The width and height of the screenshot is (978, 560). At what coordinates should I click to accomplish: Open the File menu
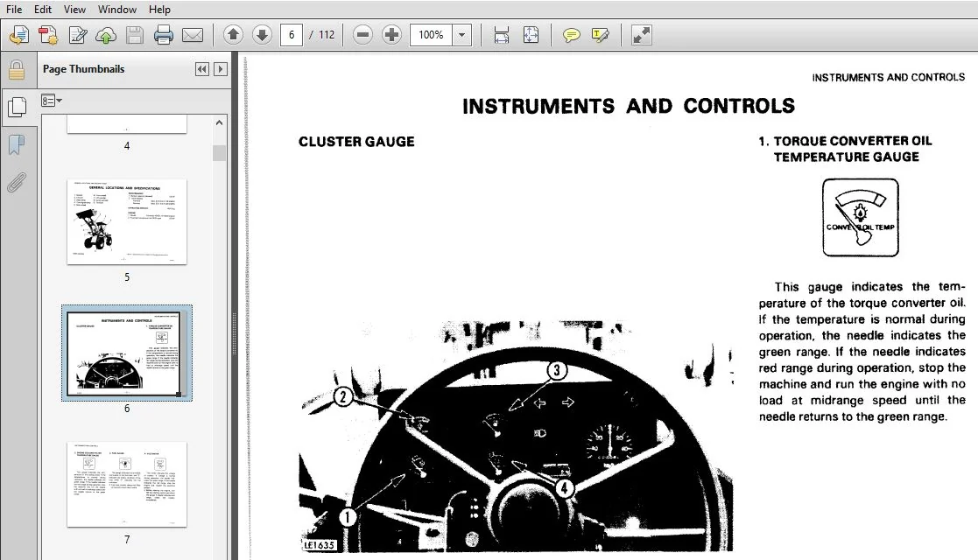(14, 10)
